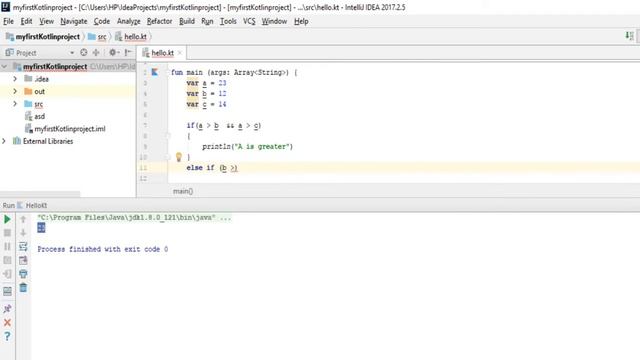The width and height of the screenshot is (640, 360).
Task: Open the Navigate menu
Action: point(73,21)
